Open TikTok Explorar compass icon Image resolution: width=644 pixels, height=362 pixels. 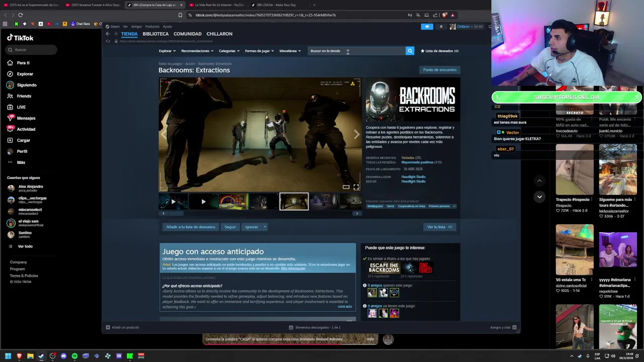[x=10, y=74]
